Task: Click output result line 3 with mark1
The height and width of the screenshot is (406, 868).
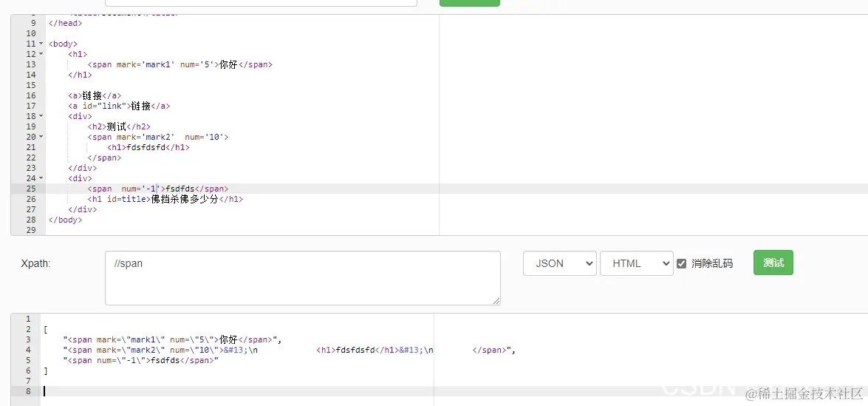Action: pos(173,339)
